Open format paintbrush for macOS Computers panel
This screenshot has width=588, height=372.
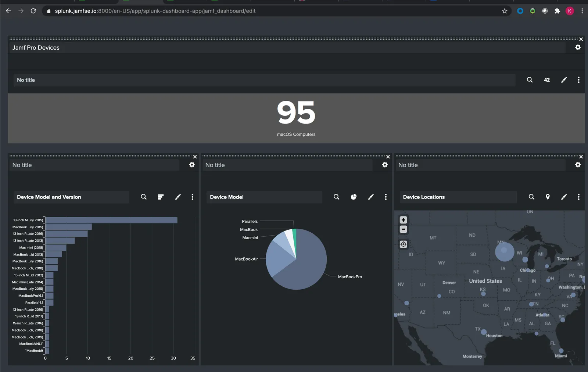(x=564, y=80)
